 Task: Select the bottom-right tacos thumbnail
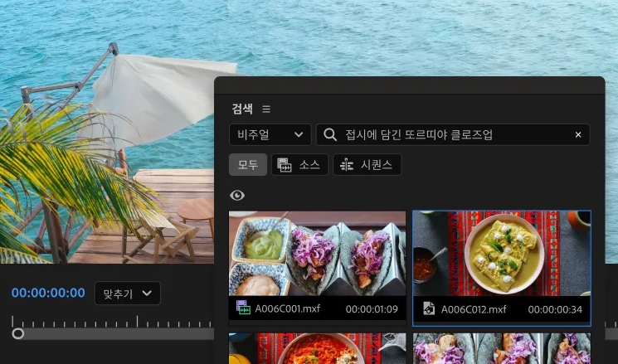click(502, 348)
